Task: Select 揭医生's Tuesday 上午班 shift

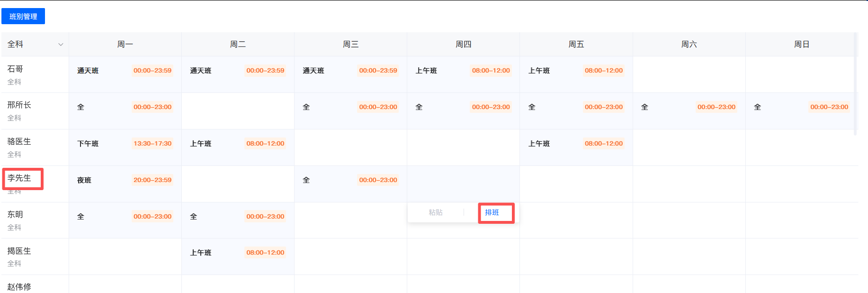Action: 238,253
